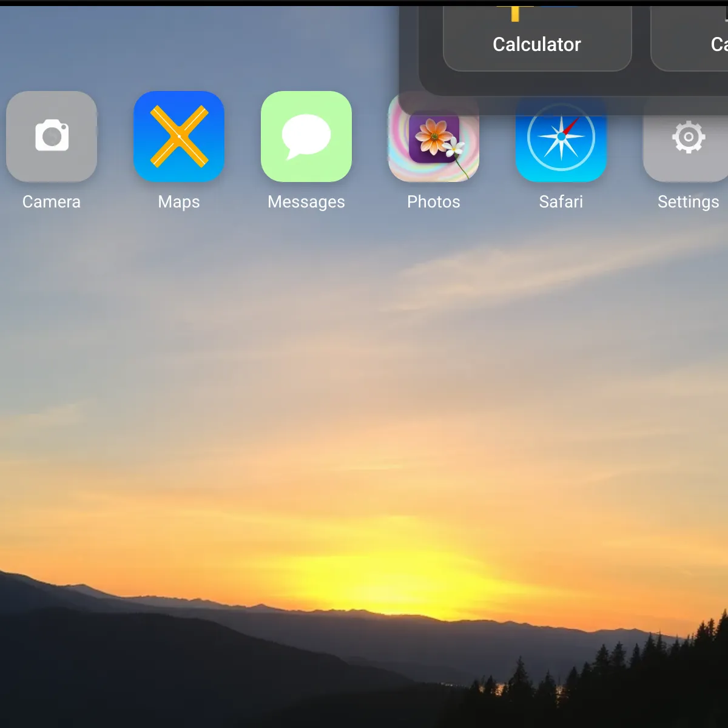The width and height of the screenshot is (728, 728).
Task: Click the Safari label text
Action: pyautogui.click(x=561, y=202)
